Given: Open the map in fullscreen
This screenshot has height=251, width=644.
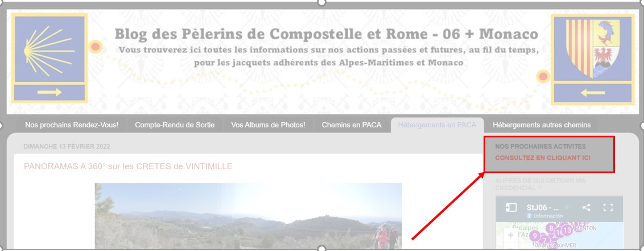Looking at the screenshot, I should (x=608, y=207).
